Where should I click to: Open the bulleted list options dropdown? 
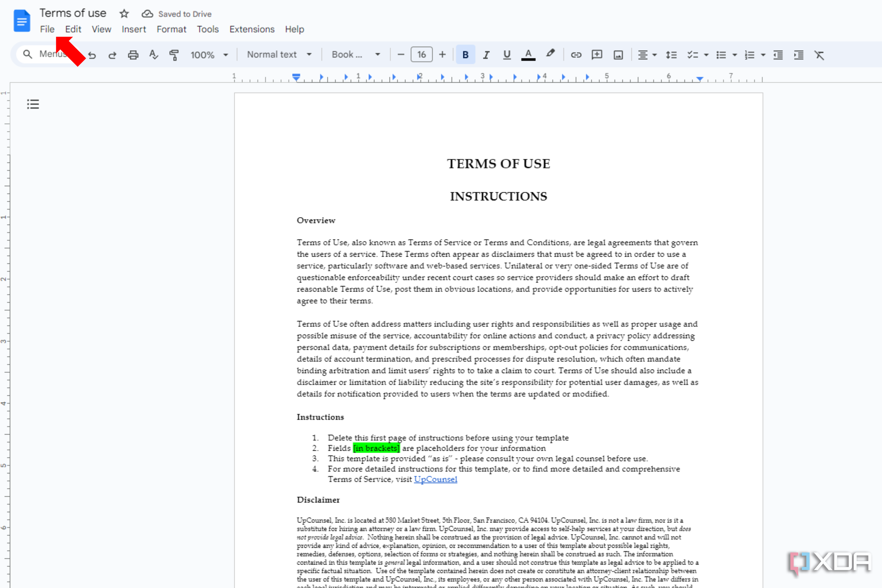coord(734,55)
